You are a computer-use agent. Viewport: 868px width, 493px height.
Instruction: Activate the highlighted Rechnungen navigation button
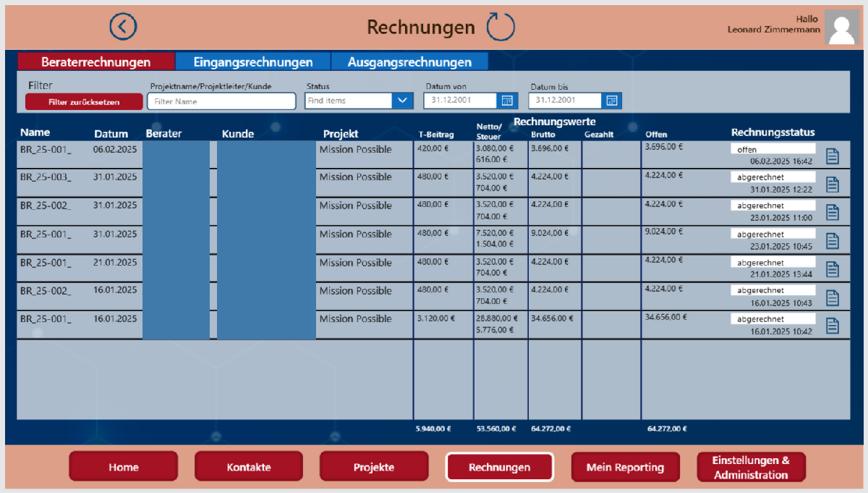click(500, 466)
